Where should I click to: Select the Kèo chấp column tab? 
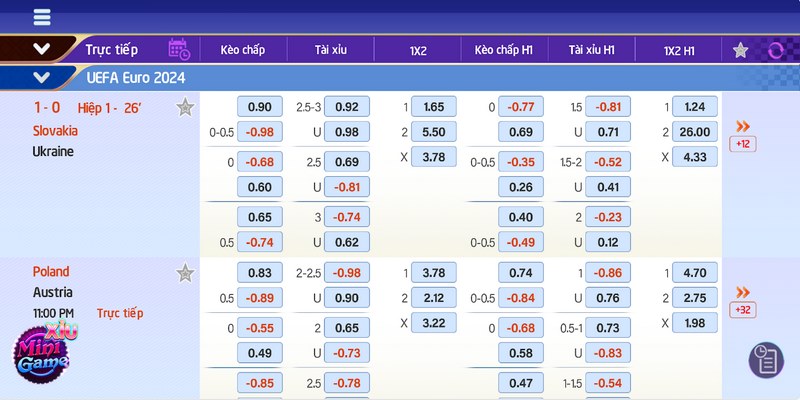pos(243,50)
